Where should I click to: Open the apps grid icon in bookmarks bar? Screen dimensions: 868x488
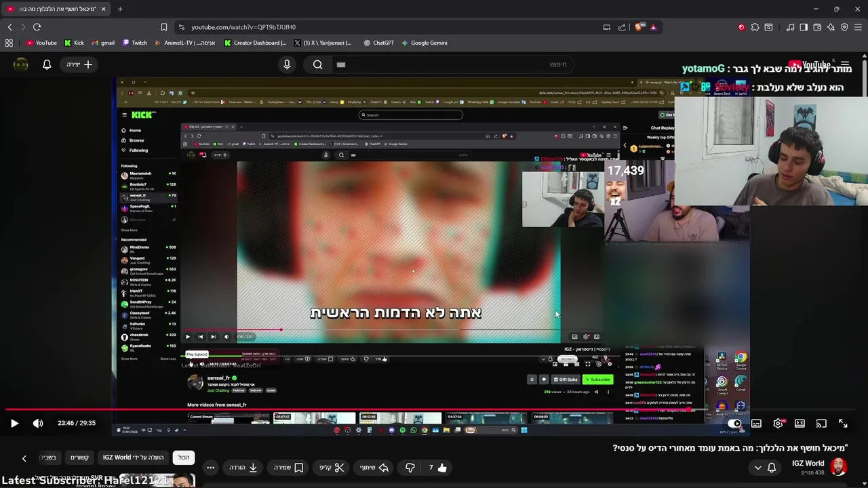pos(9,43)
